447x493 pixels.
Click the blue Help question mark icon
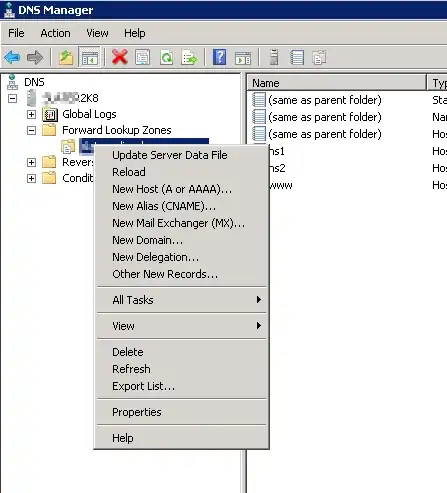coord(219,57)
